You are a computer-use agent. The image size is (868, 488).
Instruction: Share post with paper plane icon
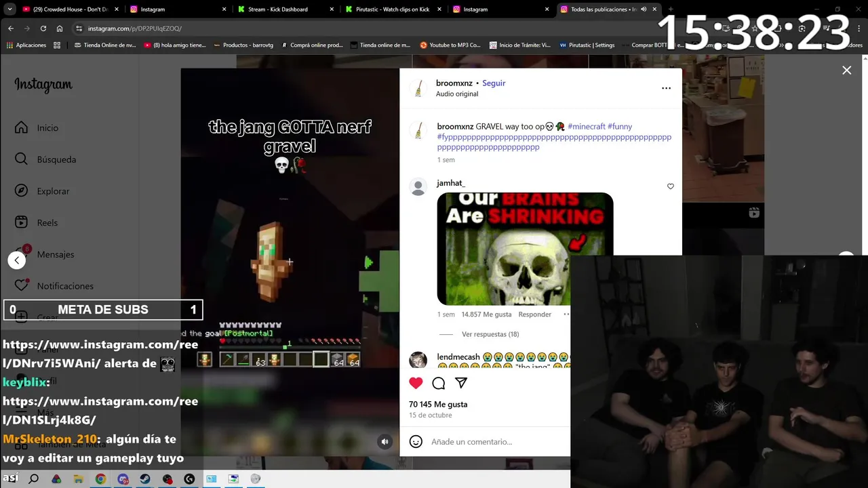[x=461, y=383]
